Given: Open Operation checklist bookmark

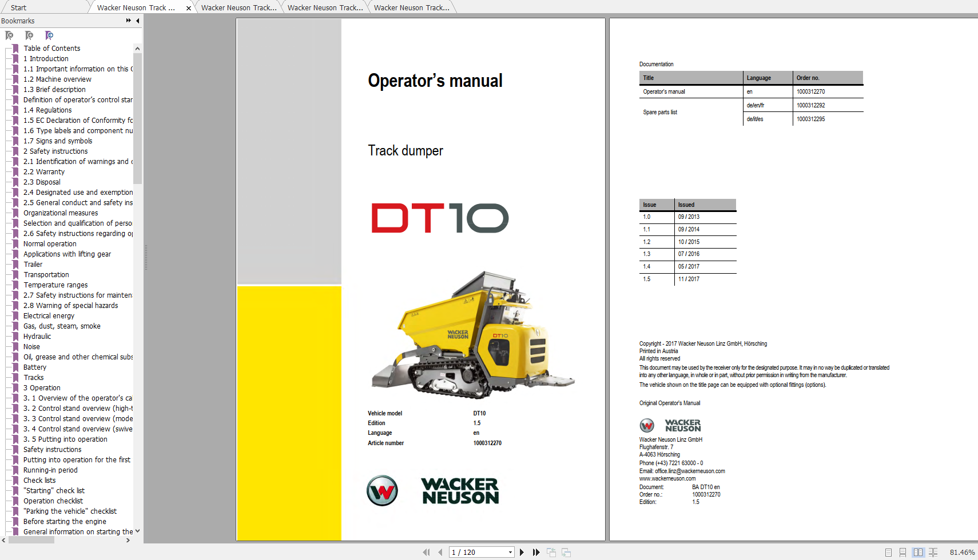Looking at the screenshot, I should tap(53, 501).
